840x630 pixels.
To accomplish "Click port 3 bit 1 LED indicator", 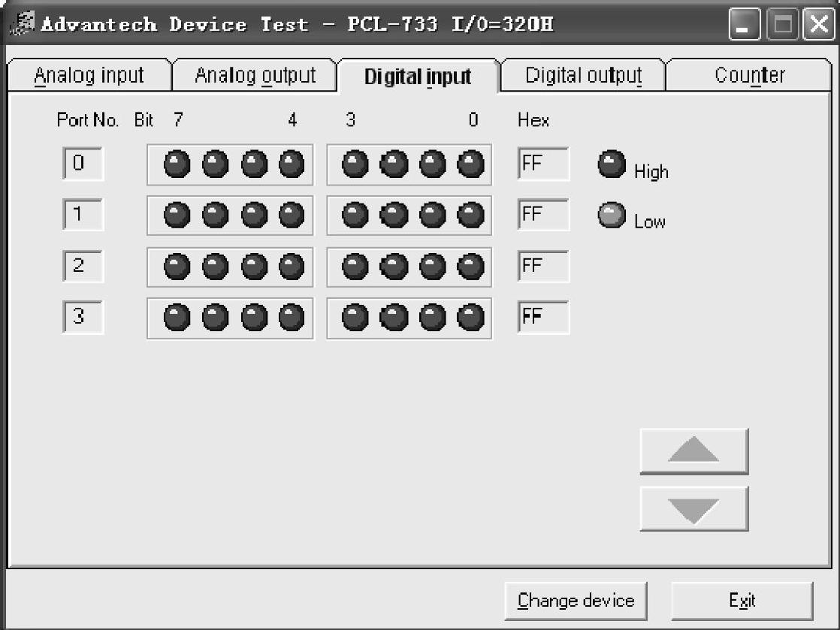I will point(432,318).
